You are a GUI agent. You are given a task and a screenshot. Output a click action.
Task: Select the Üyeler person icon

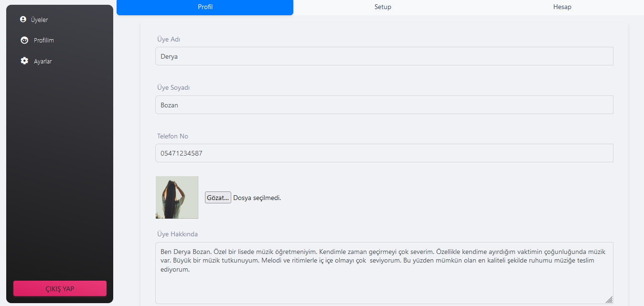coord(24,19)
